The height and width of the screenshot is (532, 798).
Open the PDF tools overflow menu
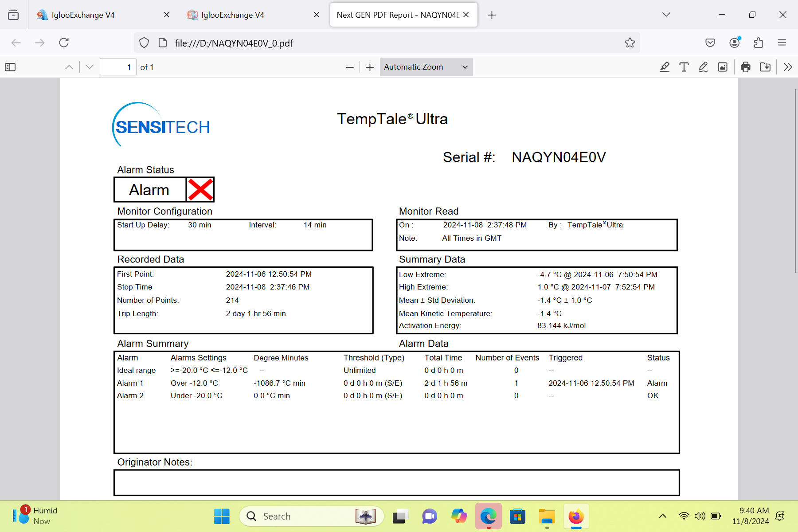point(788,67)
